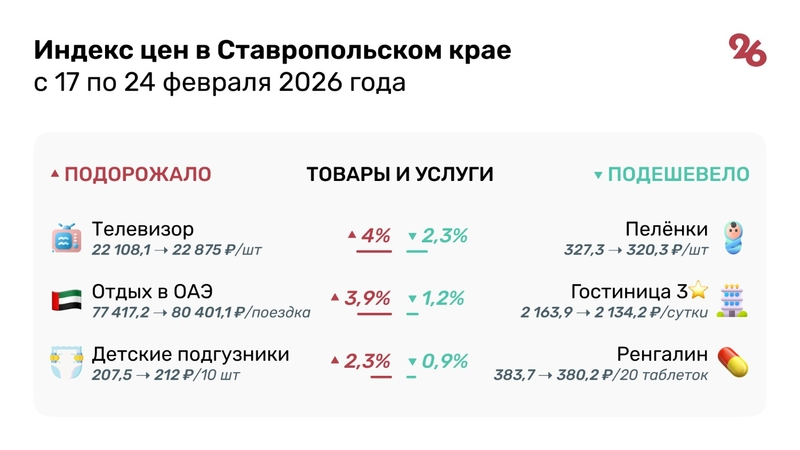Click the red bar under 3,9%
Image resolution: width=800 pixels, height=450 pixels.
pos(374,315)
